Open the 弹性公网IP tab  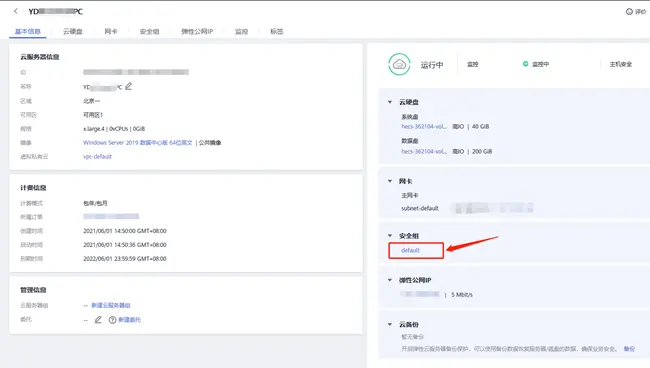[197, 31]
